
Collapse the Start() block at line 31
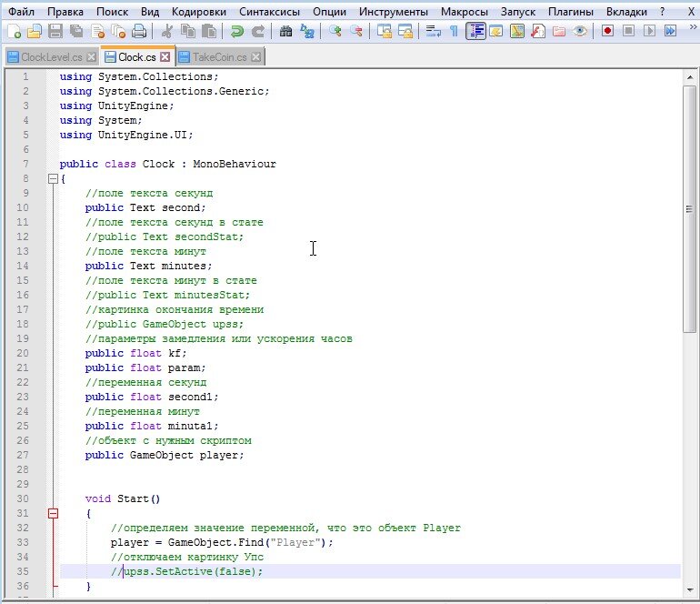click(x=53, y=513)
